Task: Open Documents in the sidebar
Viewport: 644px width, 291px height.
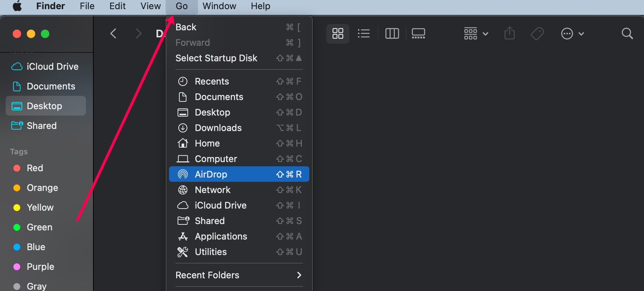Action: pyautogui.click(x=51, y=86)
